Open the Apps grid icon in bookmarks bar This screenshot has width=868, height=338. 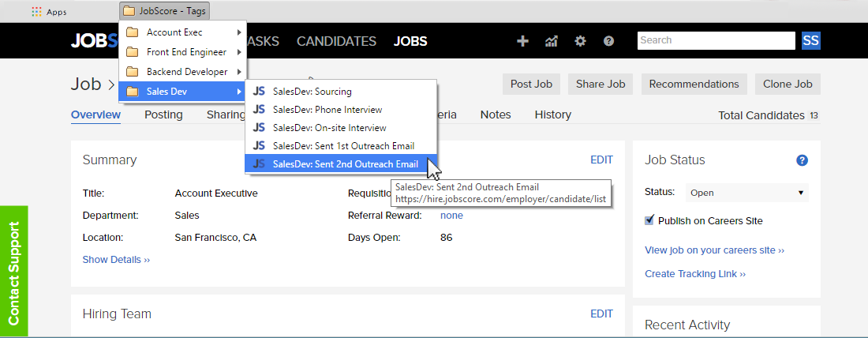coord(36,11)
